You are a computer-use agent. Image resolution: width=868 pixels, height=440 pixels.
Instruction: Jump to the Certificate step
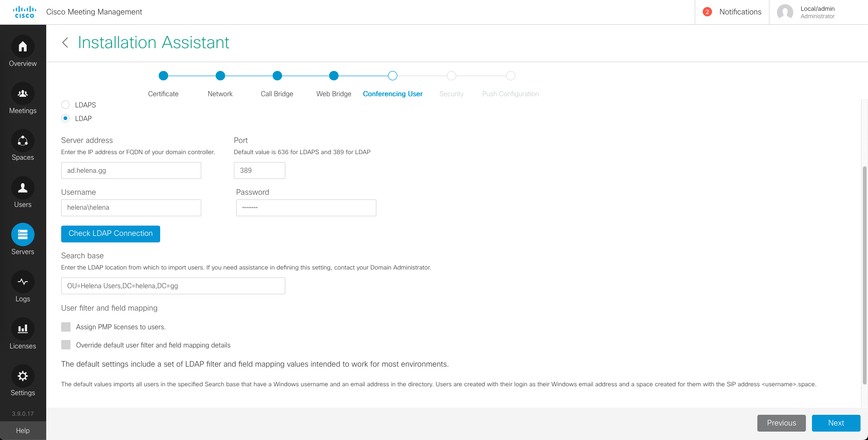pos(163,76)
